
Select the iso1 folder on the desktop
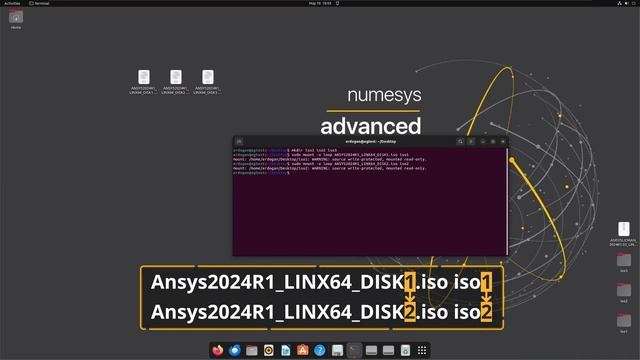click(x=624, y=323)
